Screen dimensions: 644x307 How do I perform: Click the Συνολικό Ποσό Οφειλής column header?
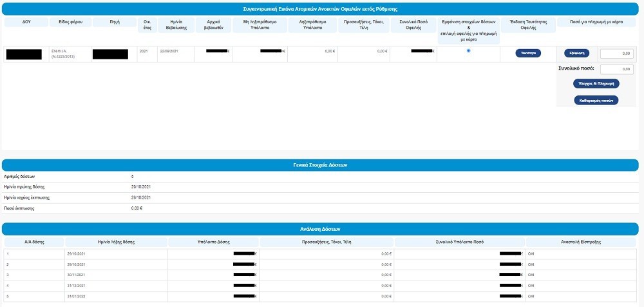[x=413, y=25]
